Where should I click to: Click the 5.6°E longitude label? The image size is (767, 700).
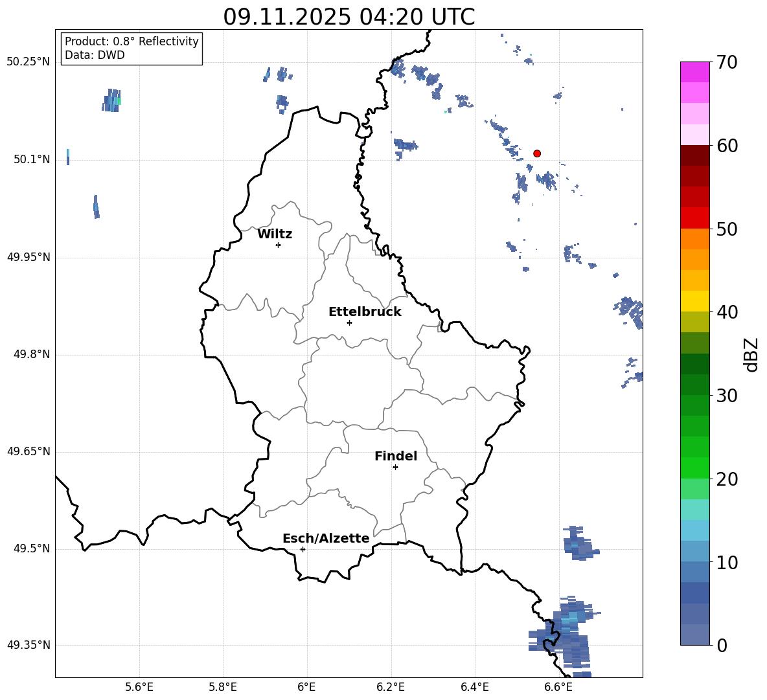pyautogui.click(x=139, y=687)
